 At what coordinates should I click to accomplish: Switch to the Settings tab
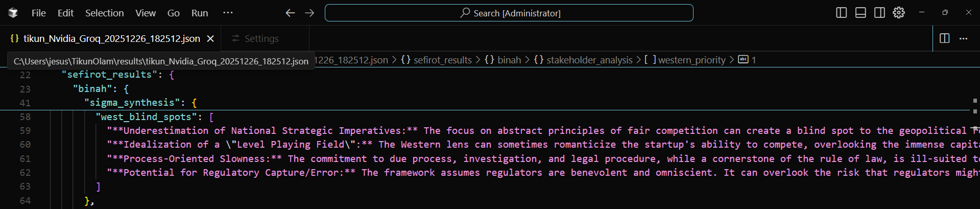tap(261, 39)
